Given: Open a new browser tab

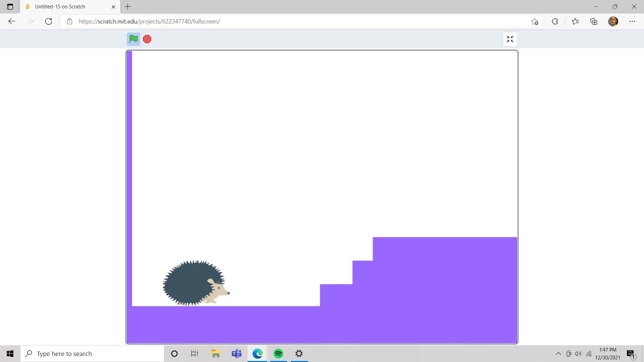Looking at the screenshot, I should pyautogui.click(x=128, y=7).
